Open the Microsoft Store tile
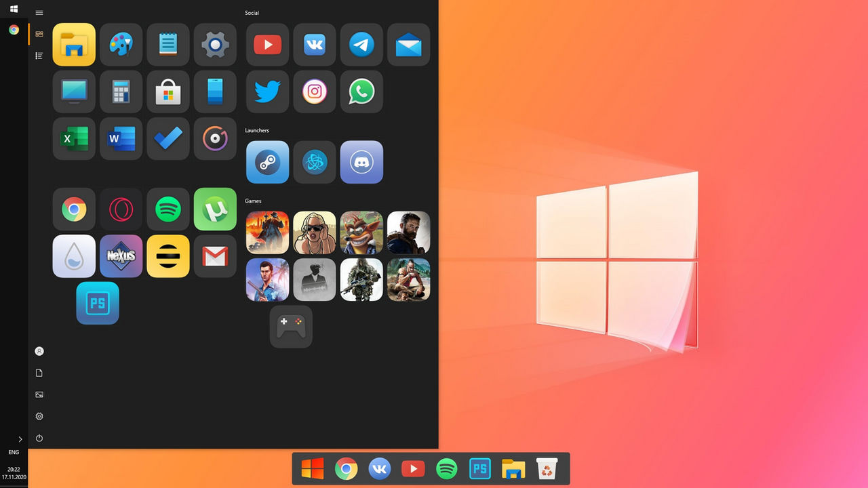The image size is (868, 488). (x=167, y=91)
